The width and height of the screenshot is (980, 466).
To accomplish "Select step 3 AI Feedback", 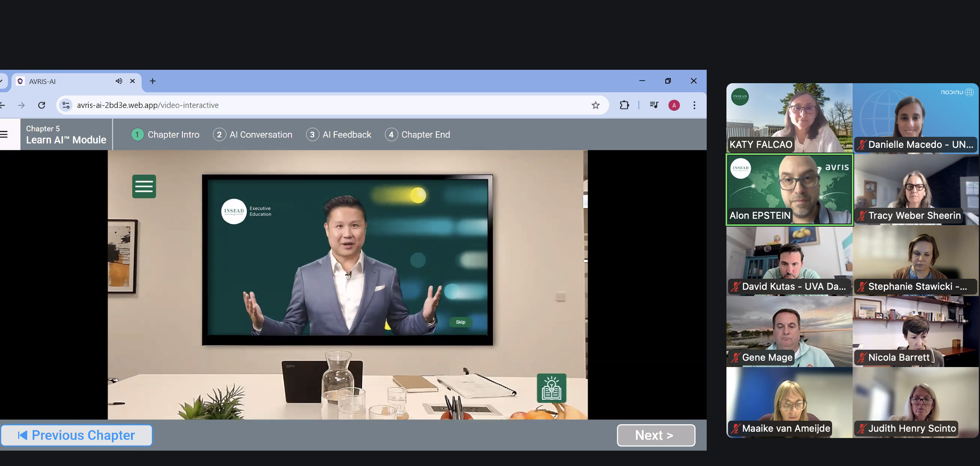I will pyautogui.click(x=339, y=135).
